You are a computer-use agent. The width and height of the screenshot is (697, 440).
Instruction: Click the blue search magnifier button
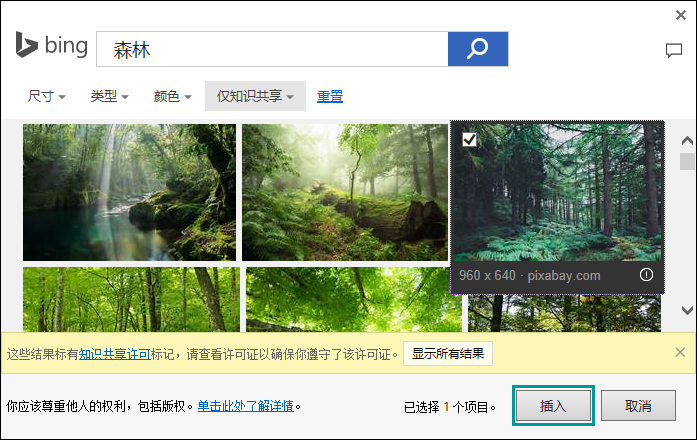pos(478,48)
